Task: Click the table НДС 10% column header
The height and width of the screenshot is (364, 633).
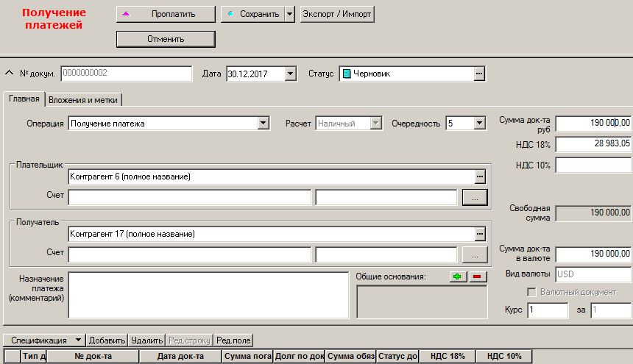Action: (503, 357)
